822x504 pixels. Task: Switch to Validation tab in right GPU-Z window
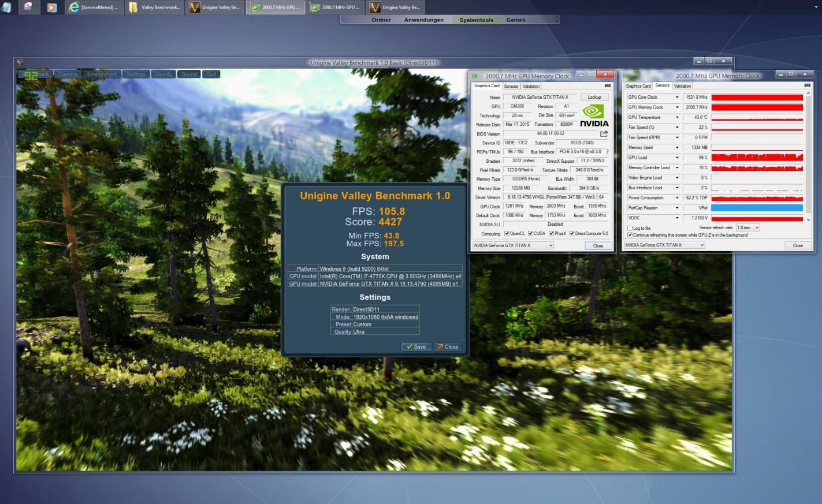pyautogui.click(x=682, y=86)
